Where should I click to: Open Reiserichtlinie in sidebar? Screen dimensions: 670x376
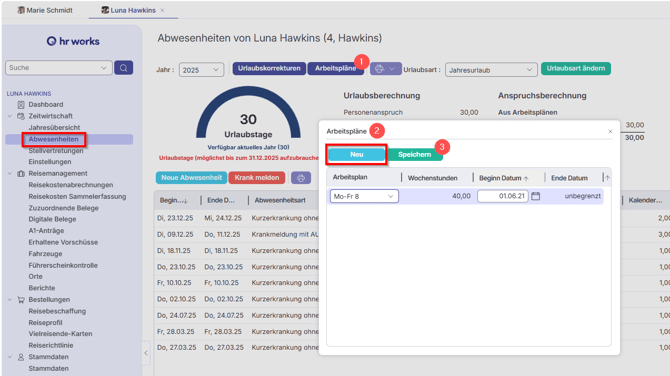pyautogui.click(x=51, y=345)
